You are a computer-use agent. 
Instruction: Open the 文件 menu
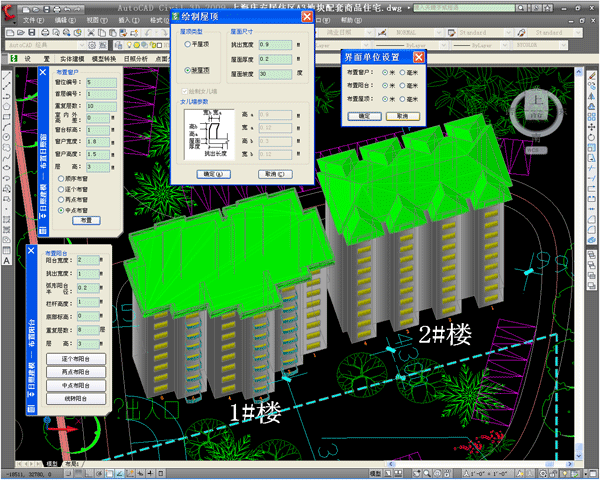[33, 20]
